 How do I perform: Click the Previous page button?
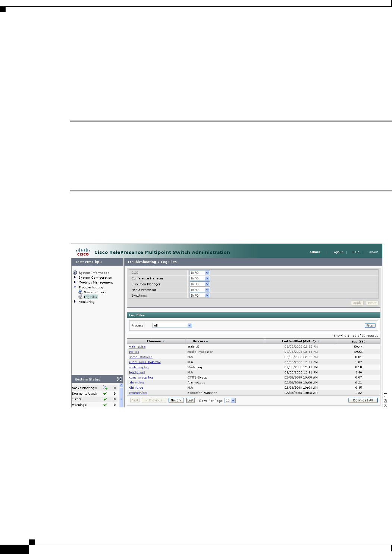[154, 400]
